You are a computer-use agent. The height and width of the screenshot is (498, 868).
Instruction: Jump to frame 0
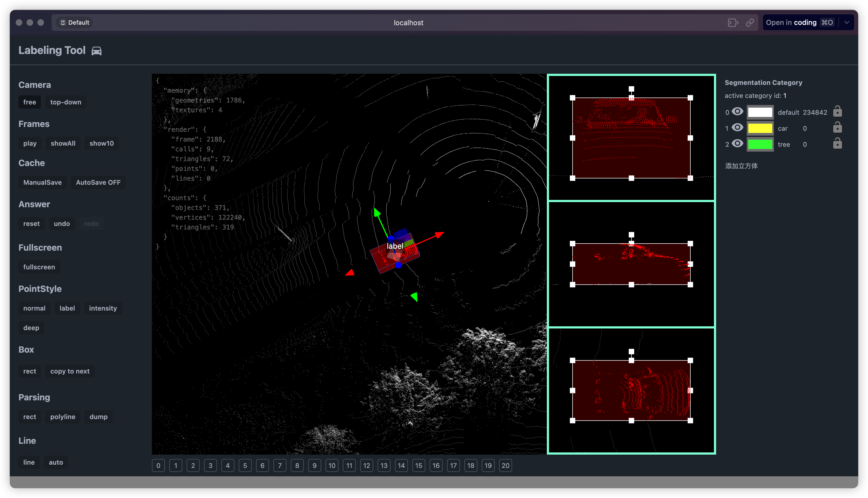pos(158,465)
